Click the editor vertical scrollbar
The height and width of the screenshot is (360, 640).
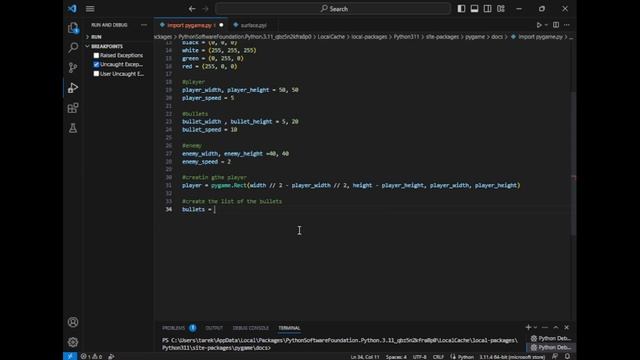click(573, 163)
